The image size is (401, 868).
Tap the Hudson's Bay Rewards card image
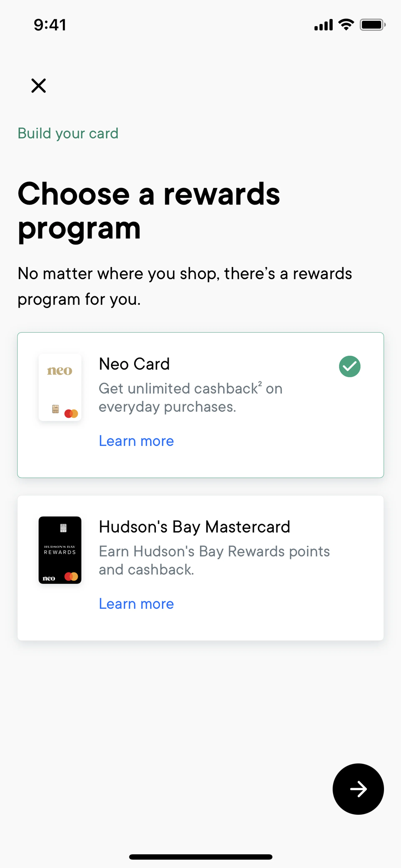coord(60,550)
